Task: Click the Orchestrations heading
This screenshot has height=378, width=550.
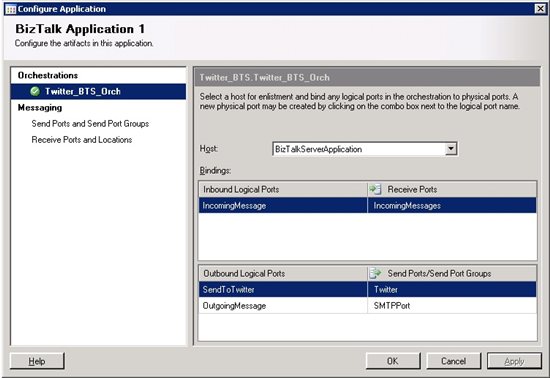Action: 48,75
